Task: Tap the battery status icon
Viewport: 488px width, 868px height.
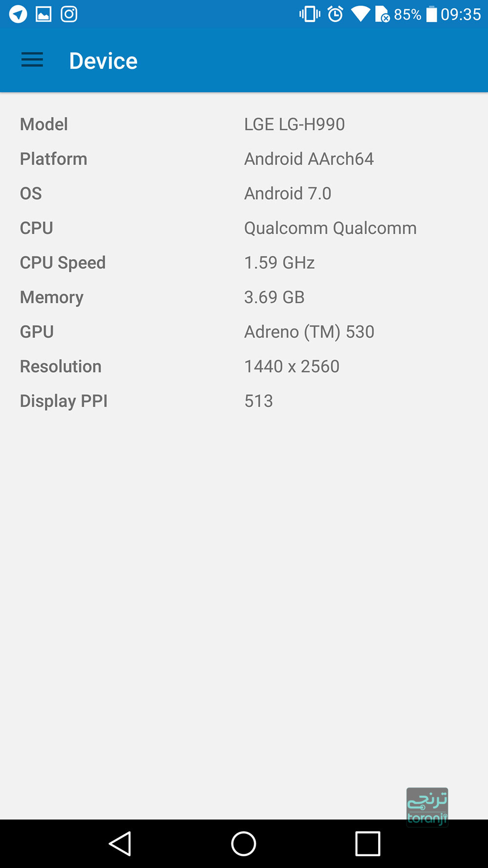Action: [x=431, y=14]
